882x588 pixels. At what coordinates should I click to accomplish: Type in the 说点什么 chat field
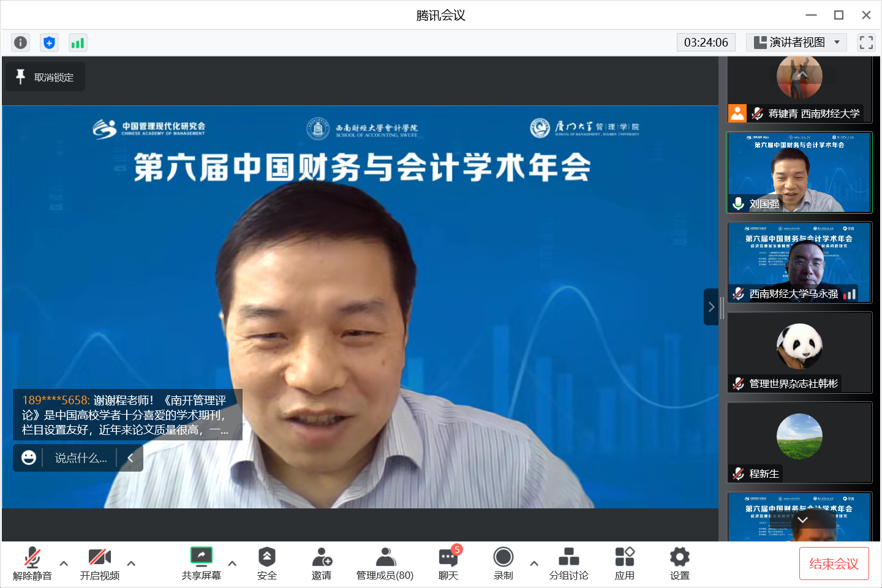81,458
